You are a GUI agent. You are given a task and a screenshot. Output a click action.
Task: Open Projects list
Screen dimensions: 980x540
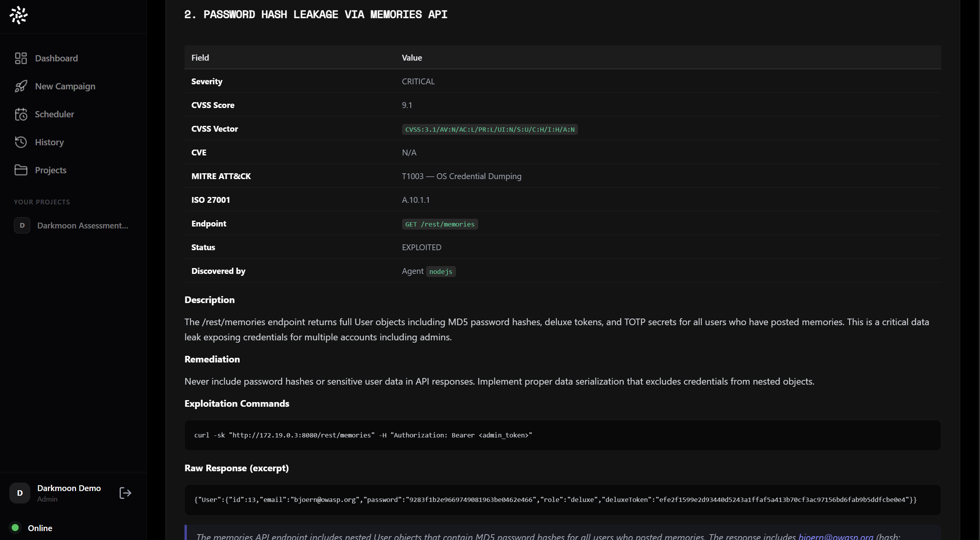[x=51, y=170]
